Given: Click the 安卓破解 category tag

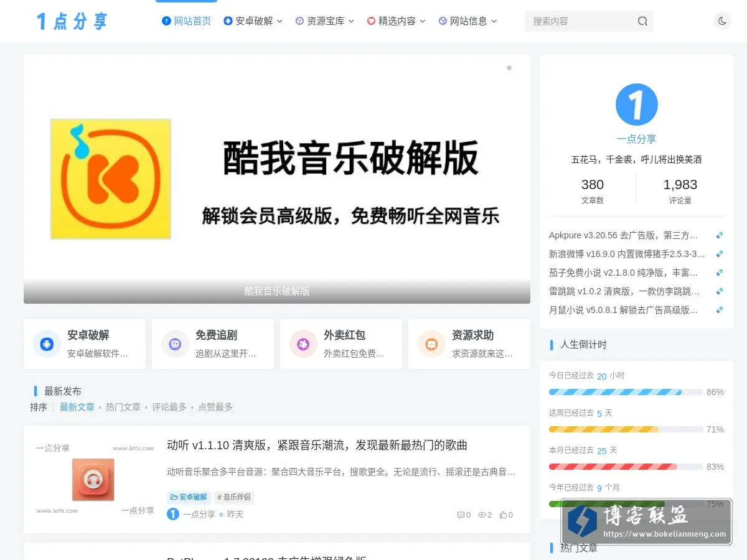Looking at the screenshot, I should (189, 497).
